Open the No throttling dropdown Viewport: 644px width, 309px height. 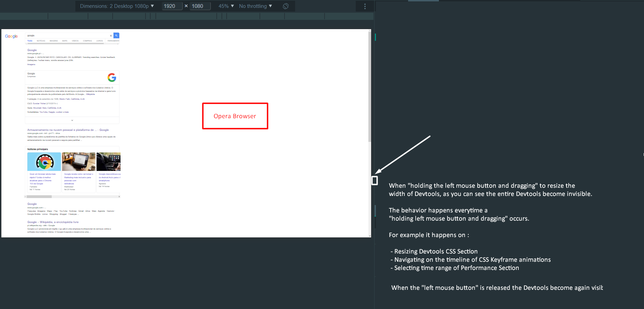click(255, 6)
